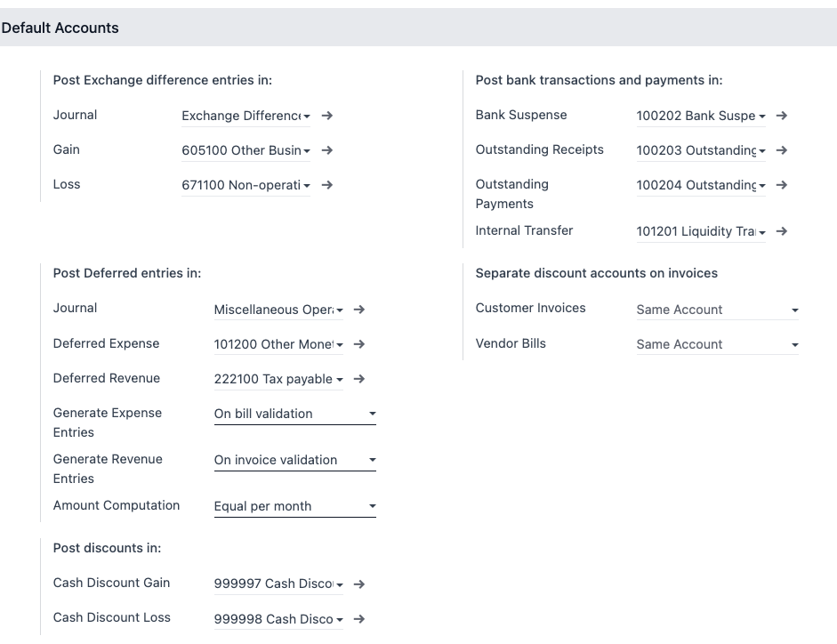Click the 'Outstanding Receipts' field label

pos(539,149)
